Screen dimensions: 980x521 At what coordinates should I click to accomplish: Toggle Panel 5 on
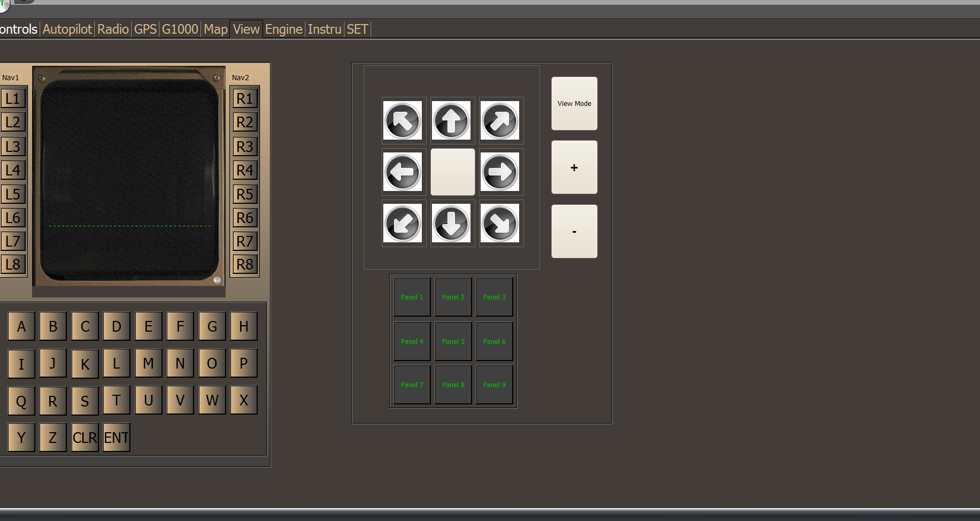click(453, 341)
